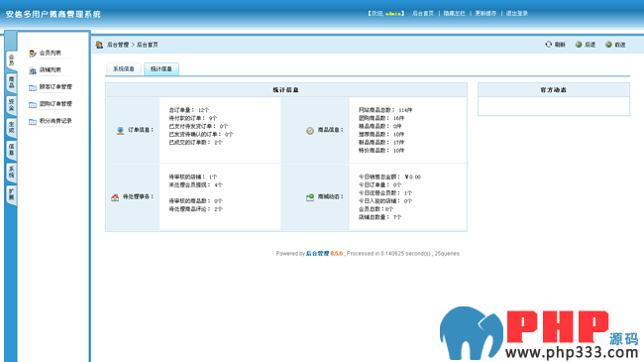Open the 扩展 vertical sidebar tab
Screen dimensions: 644x362
tap(11, 194)
